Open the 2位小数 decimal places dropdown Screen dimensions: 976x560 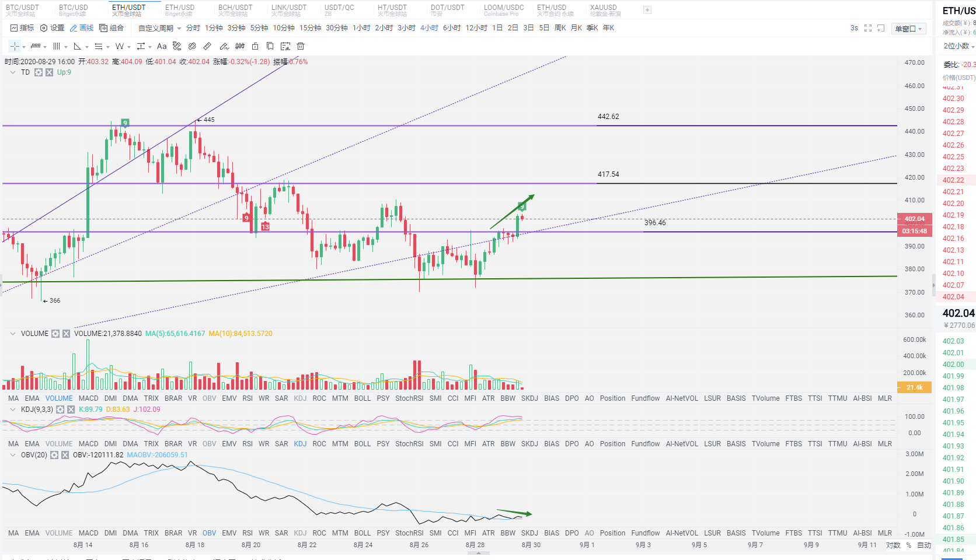click(x=959, y=46)
